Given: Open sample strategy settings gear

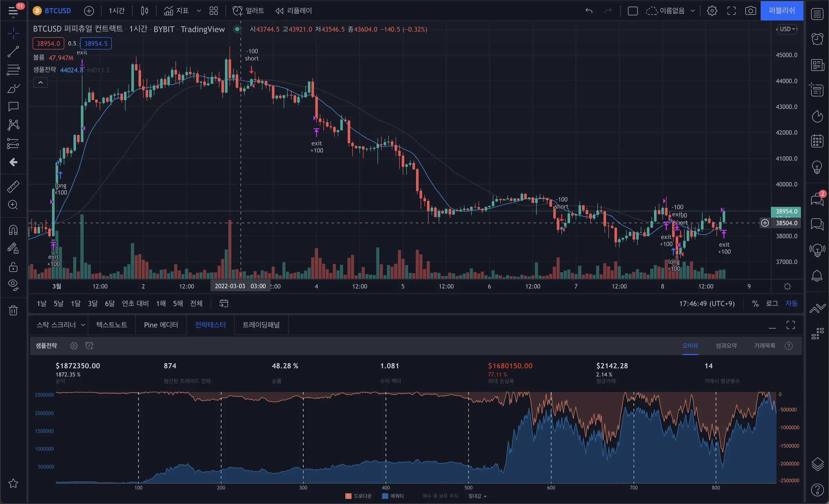Looking at the screenshot, I should pyautogui.click(x=74, y=346).
